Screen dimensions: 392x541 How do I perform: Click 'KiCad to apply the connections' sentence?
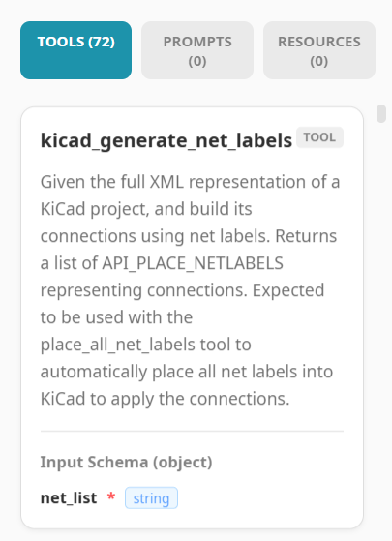tap(165, 399)
